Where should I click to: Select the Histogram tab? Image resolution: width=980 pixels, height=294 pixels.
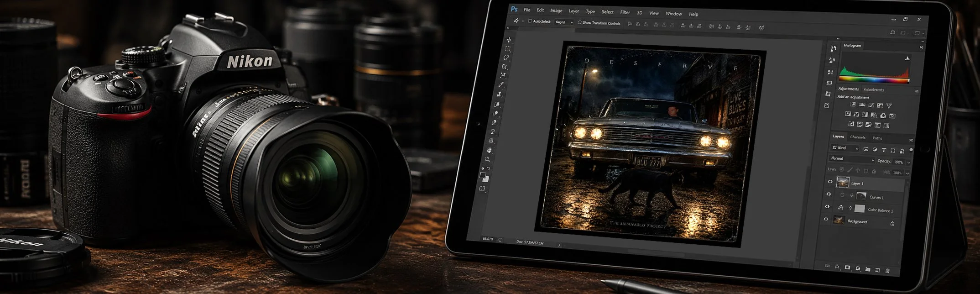point(852,45)
